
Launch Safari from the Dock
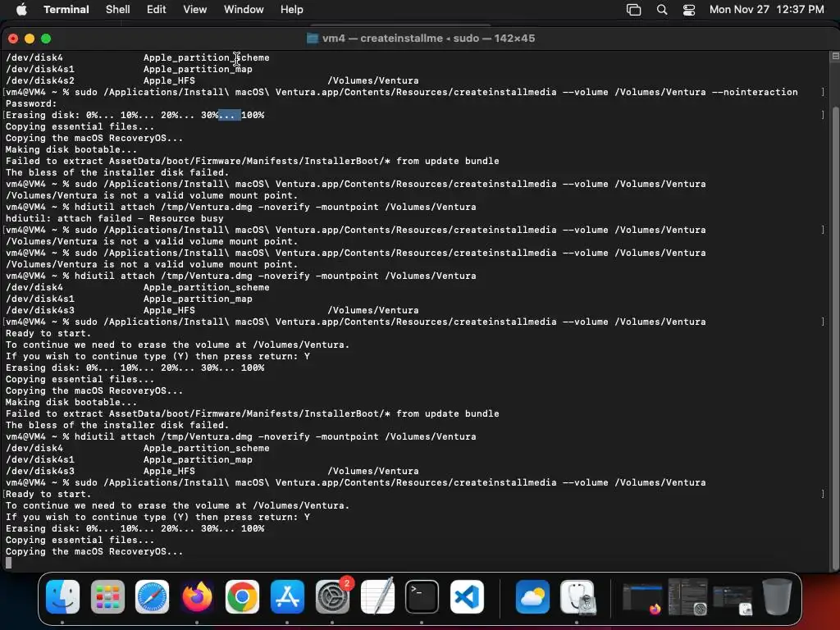[x=152, y=596]
